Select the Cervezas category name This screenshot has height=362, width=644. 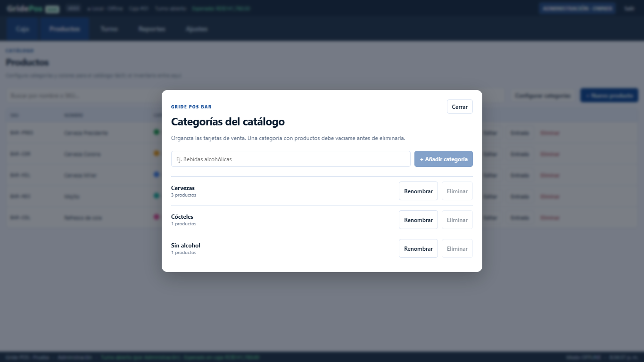183,188
